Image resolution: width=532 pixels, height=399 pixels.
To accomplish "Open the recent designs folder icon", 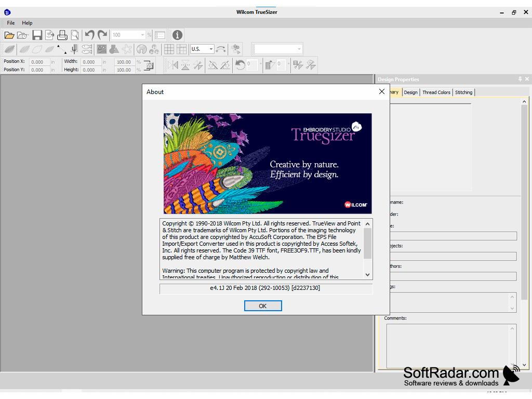I will pyautogui.click(x=22, y=35).
